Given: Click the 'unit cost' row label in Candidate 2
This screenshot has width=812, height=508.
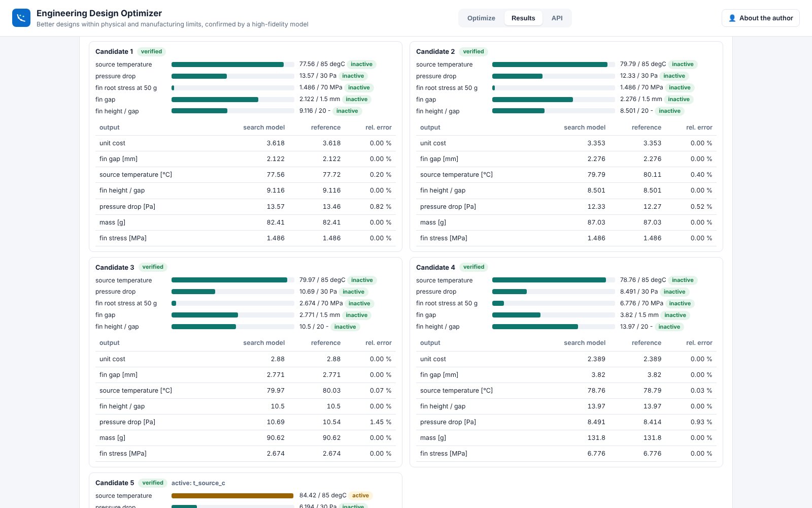Looking at the screenshot, I should pyautogui.click(x=433, y=143).
